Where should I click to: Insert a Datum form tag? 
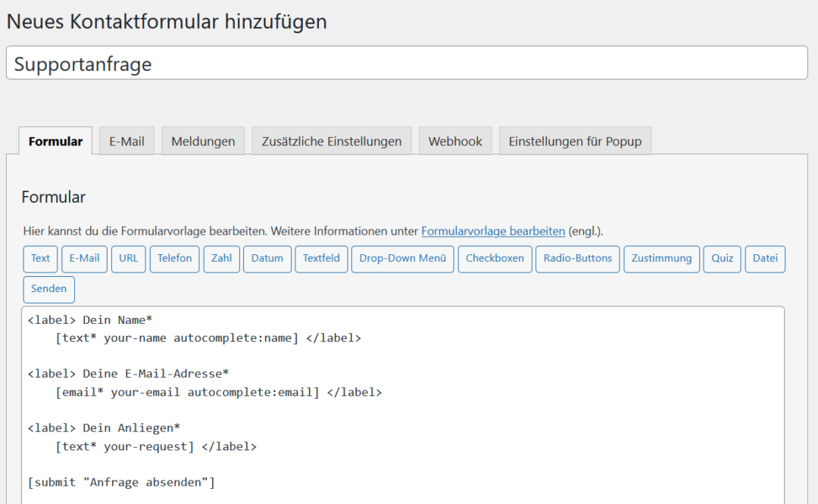point(267,259)
